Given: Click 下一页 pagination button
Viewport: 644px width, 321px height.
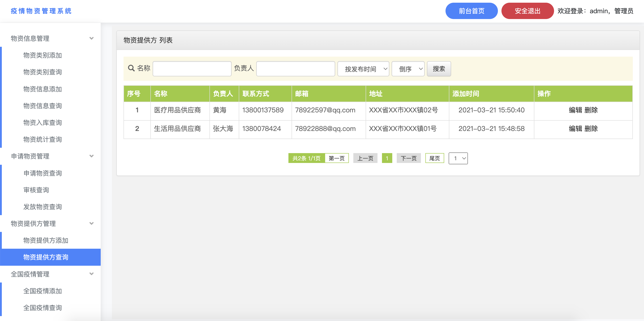Looking at the screenshot, I should tap(409, 158).
